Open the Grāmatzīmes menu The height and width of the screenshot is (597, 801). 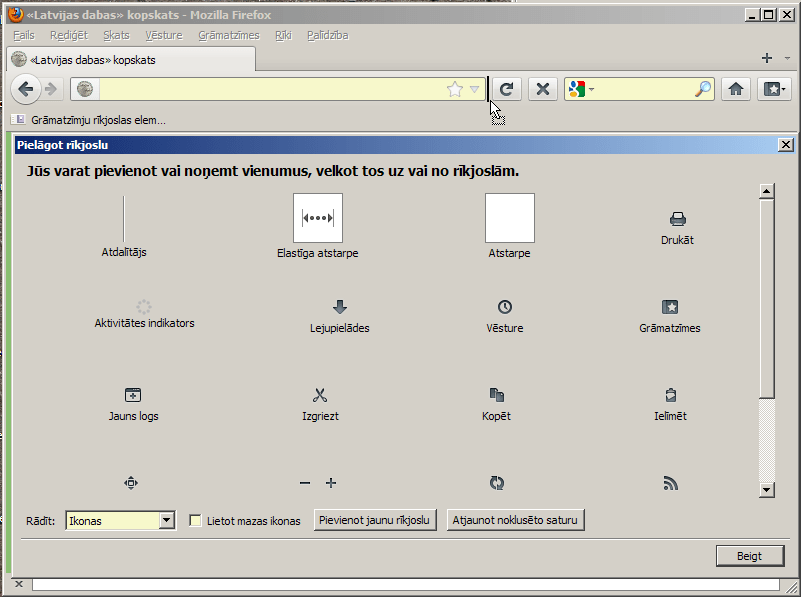pyautogui.click(x=229, y=35)
